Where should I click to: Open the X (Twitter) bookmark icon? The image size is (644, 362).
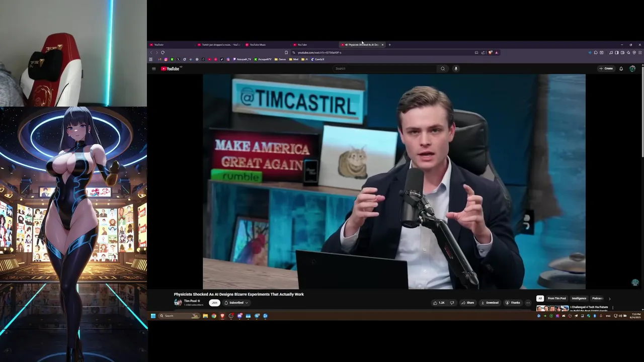click(x=178, y=59)
